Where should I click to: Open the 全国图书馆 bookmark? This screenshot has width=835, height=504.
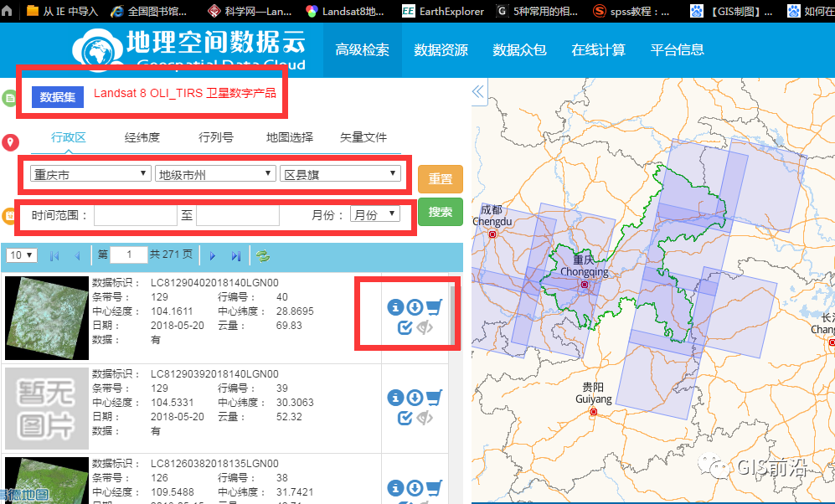tap(149, 11)
